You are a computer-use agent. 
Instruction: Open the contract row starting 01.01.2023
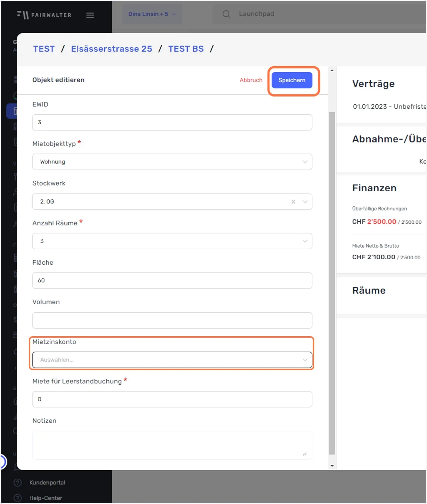point(390,106)
